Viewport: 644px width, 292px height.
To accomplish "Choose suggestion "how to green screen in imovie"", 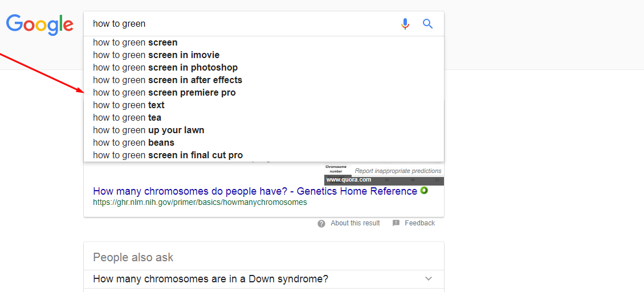I will 264,55.
